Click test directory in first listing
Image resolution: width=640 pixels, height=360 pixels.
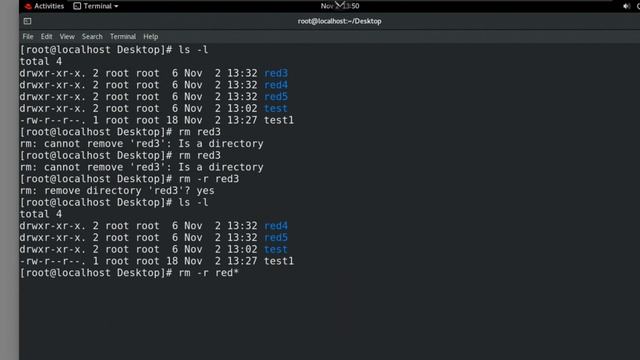[276, 109]
